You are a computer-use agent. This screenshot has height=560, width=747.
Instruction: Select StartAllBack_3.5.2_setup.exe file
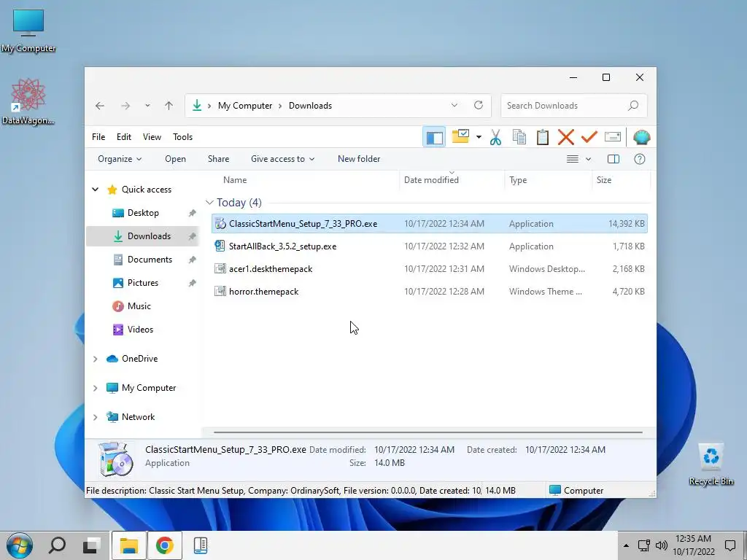(429, 246)
